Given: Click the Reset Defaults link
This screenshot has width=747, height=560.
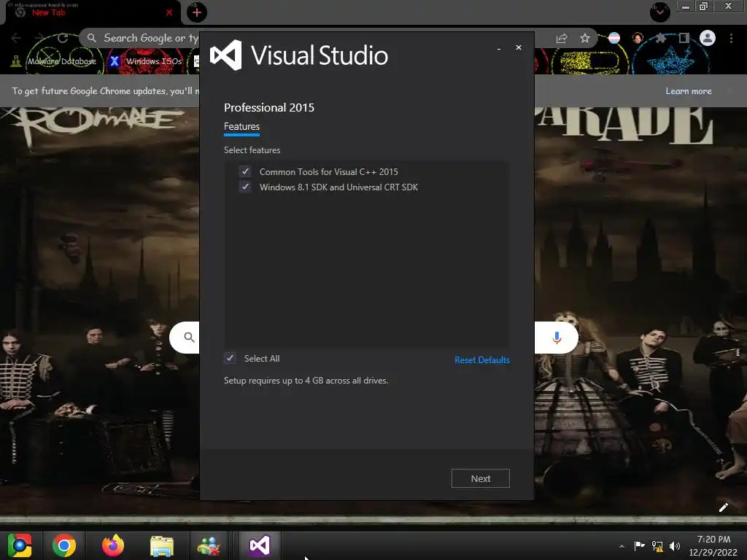Looking at the screenshot, I should pos(482,360).
